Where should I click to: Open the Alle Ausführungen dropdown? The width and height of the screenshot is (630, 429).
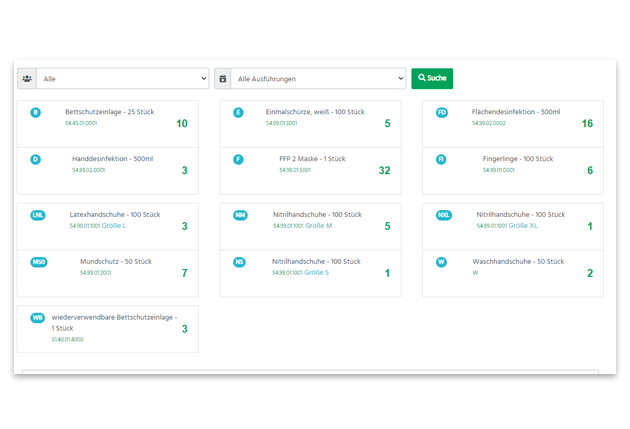point(318,78)
